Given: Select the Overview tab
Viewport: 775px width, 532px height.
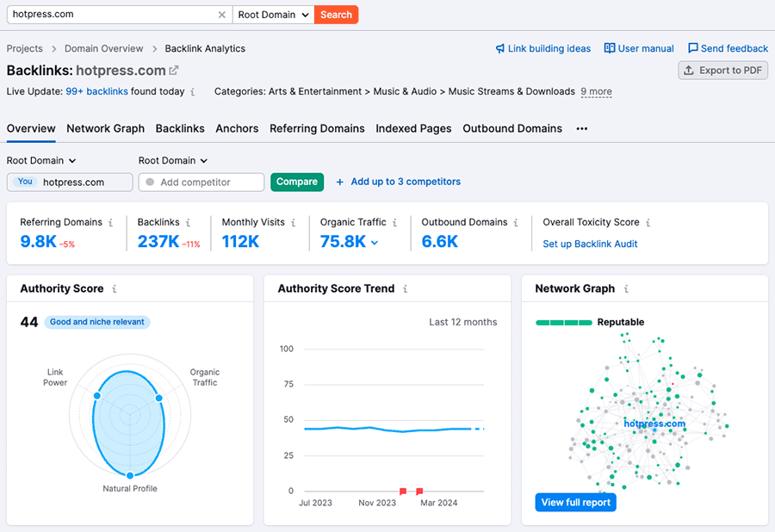Looking at the screenshot, I should point(31,129).
